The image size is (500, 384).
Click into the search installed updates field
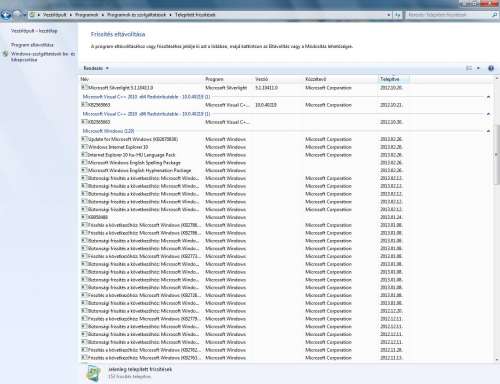447,15
